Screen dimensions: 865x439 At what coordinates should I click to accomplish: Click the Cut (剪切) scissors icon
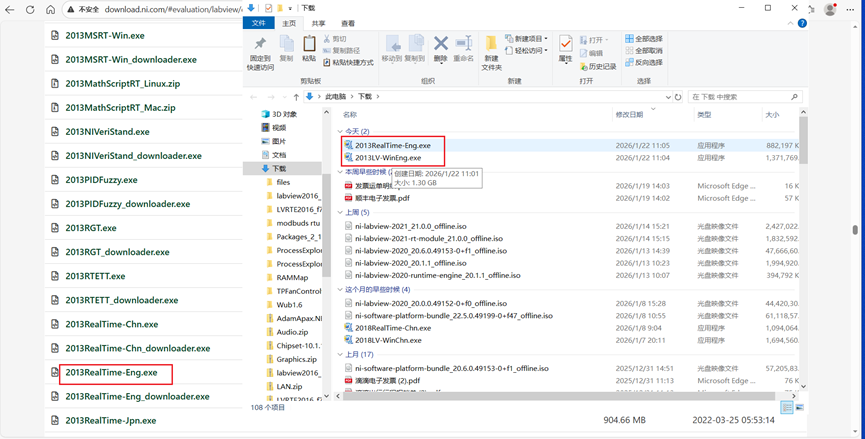[327, 39]
